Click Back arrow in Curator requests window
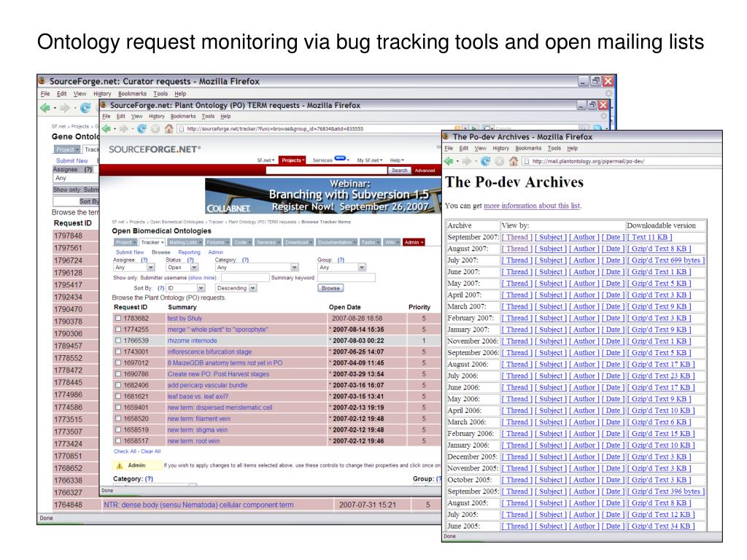Image resolution: width=747 pixels, height=560 pixels. coord(45,108)
